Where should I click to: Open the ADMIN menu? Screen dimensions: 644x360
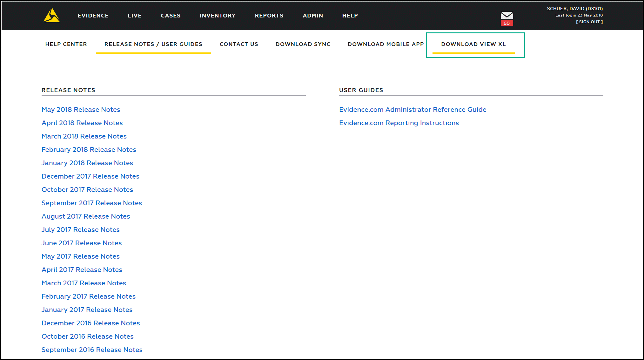click(x=313, y=15)
